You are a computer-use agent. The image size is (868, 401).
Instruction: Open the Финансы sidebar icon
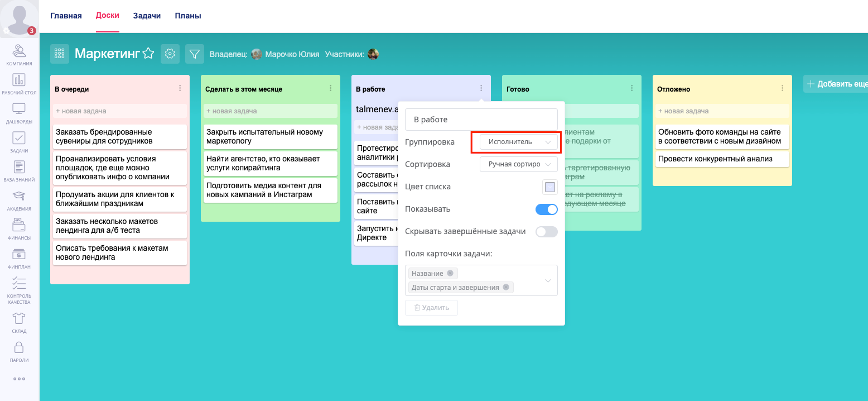click(19, 229)
